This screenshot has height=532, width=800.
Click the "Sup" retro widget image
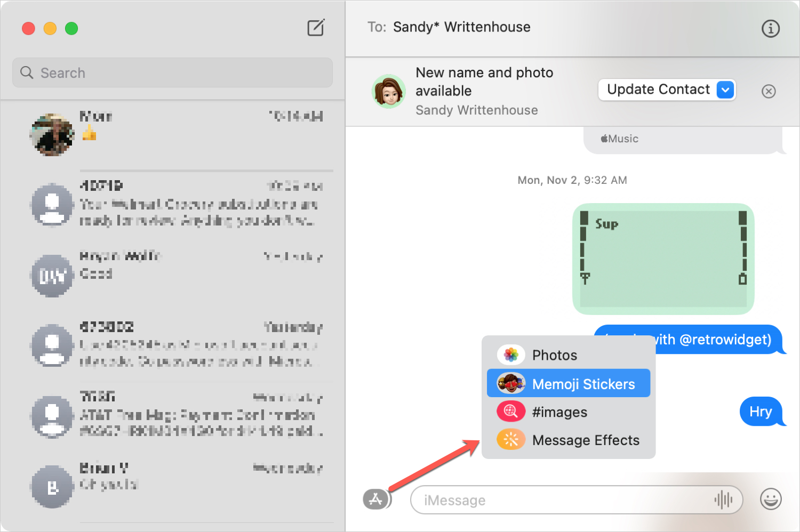(x=663, y=259)
